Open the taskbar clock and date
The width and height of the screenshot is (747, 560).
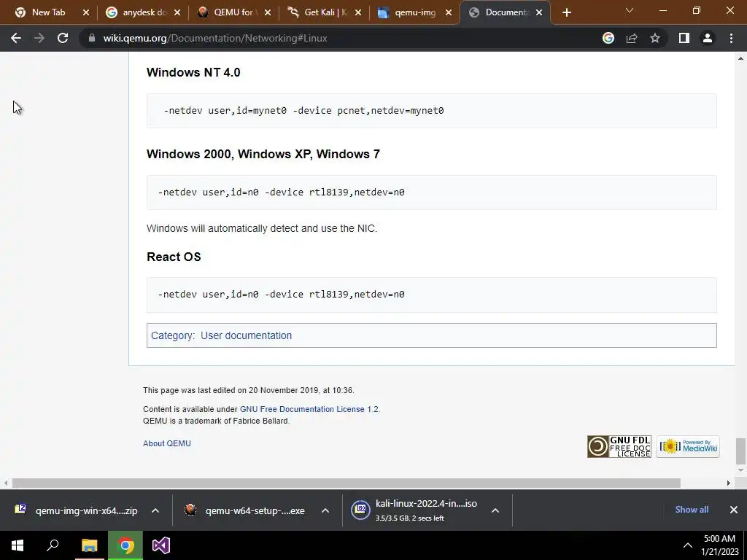[x=719, y=545]
